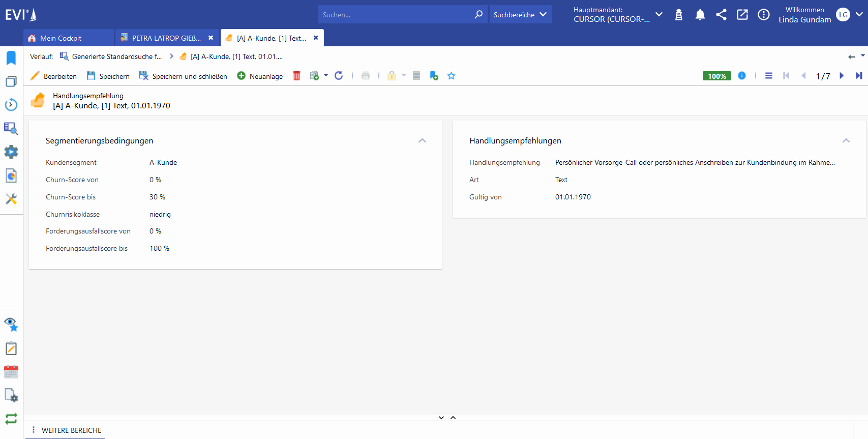
Task: Collapse the Handlungsempfehlungen panel
Action: [846, 141]
